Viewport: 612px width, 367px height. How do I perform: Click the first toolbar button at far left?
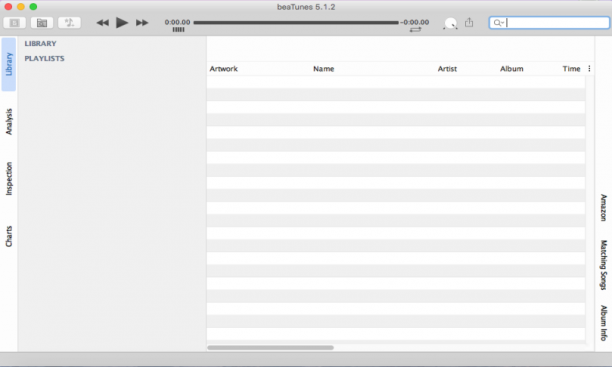pyautogui.click(x=14, y=23)
